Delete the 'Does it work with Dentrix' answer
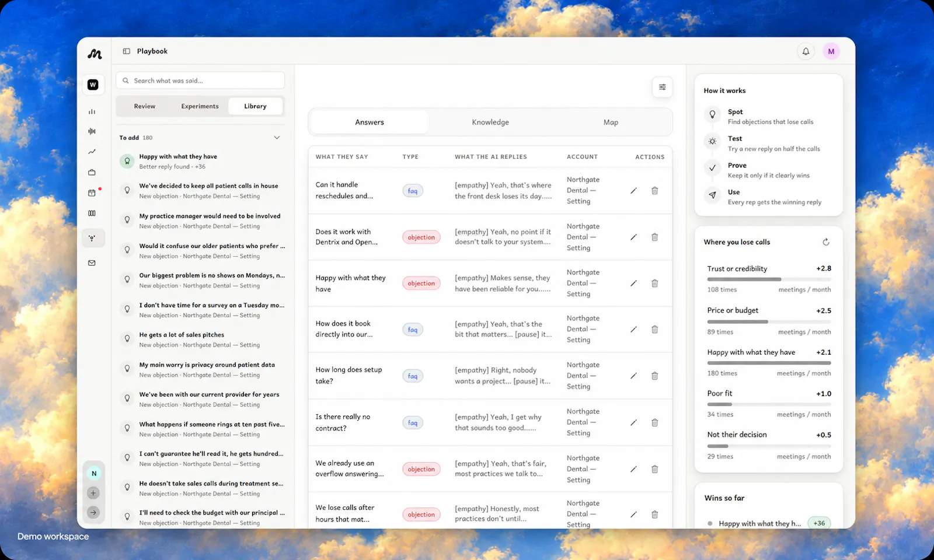Viewport: 934px width, 560px height. 655,237
